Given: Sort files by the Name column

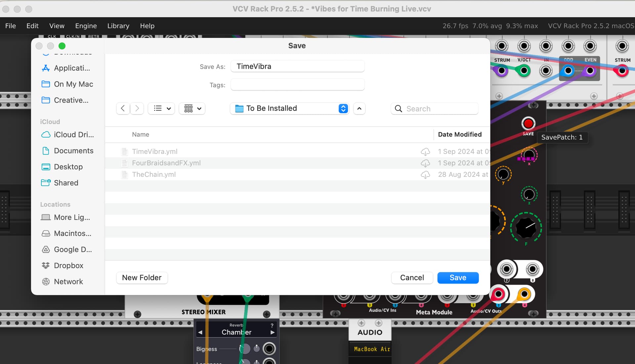Looking at the screenshot, I should coord(141,135).
